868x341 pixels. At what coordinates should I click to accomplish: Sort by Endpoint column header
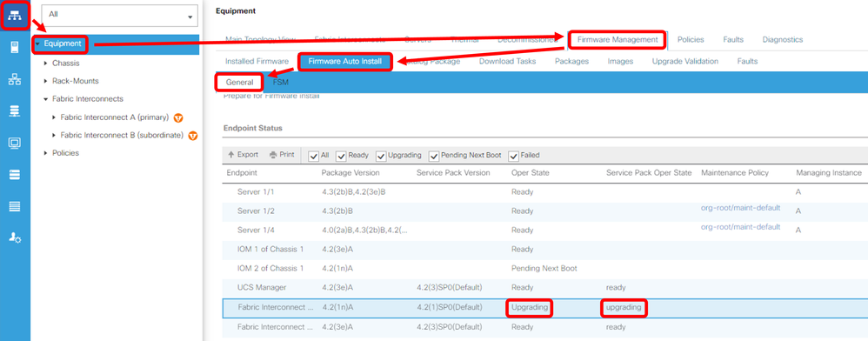(x=242, y=173)
